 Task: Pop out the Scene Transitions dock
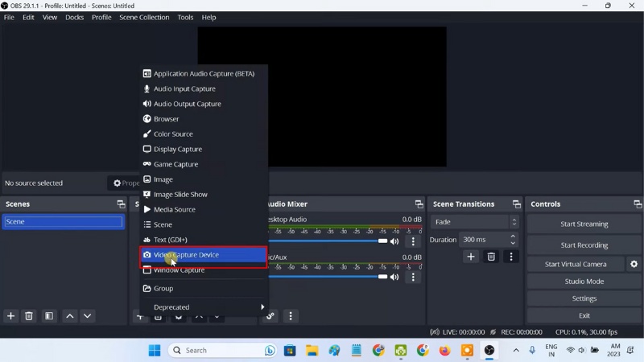click(517, 204)
